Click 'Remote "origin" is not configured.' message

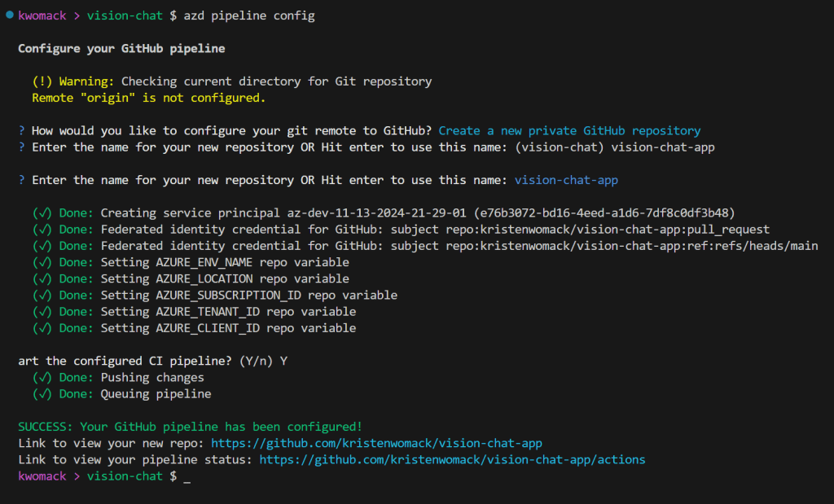(148, 98)
